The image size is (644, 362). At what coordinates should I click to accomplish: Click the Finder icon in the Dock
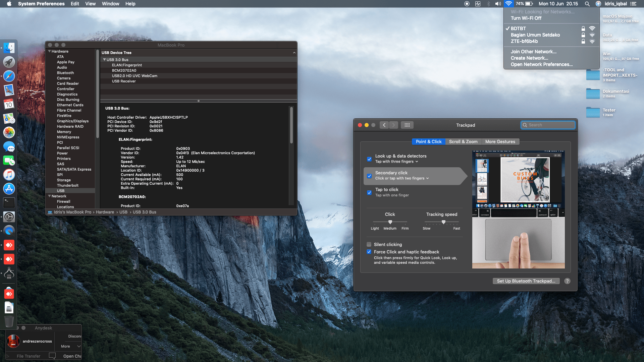(x=9, y=48)
